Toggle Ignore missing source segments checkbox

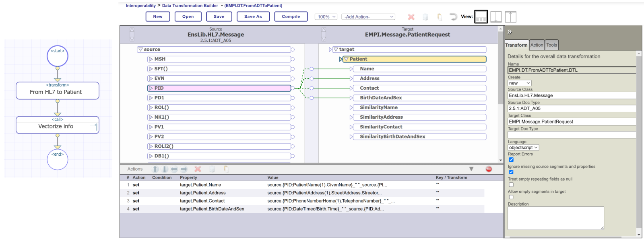[x=511, y=172]
